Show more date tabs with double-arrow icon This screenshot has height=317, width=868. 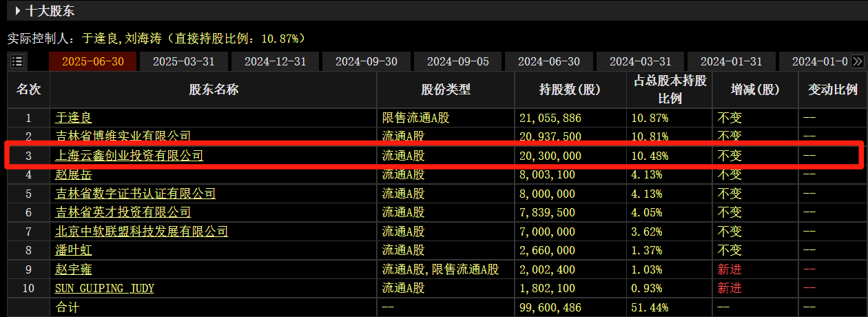point(857,61)
